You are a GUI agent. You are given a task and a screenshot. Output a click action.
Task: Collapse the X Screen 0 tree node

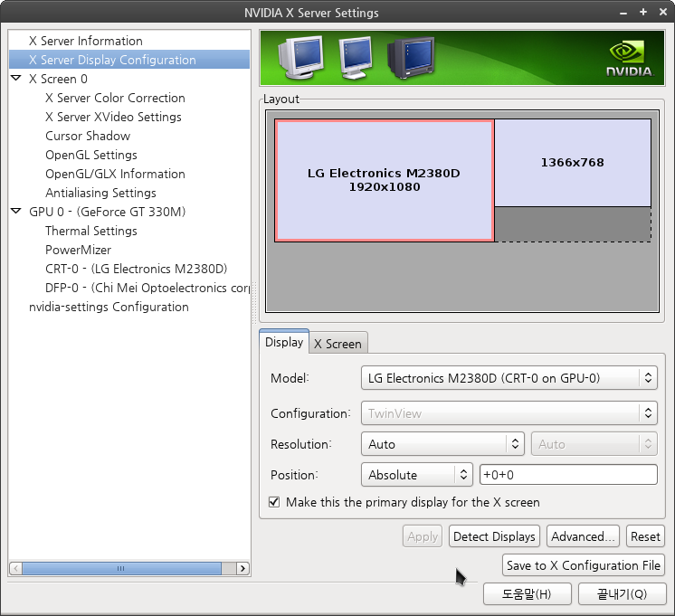click(x=16, y=79)
